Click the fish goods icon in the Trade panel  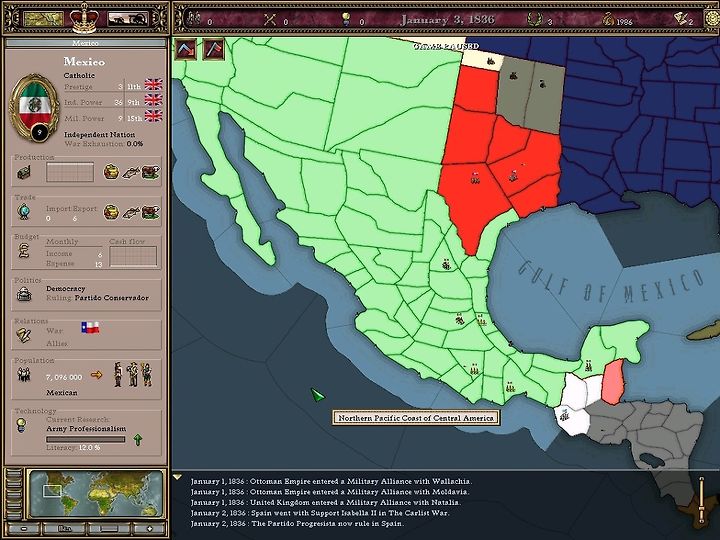pyautogui.click(x=131, y=212)
